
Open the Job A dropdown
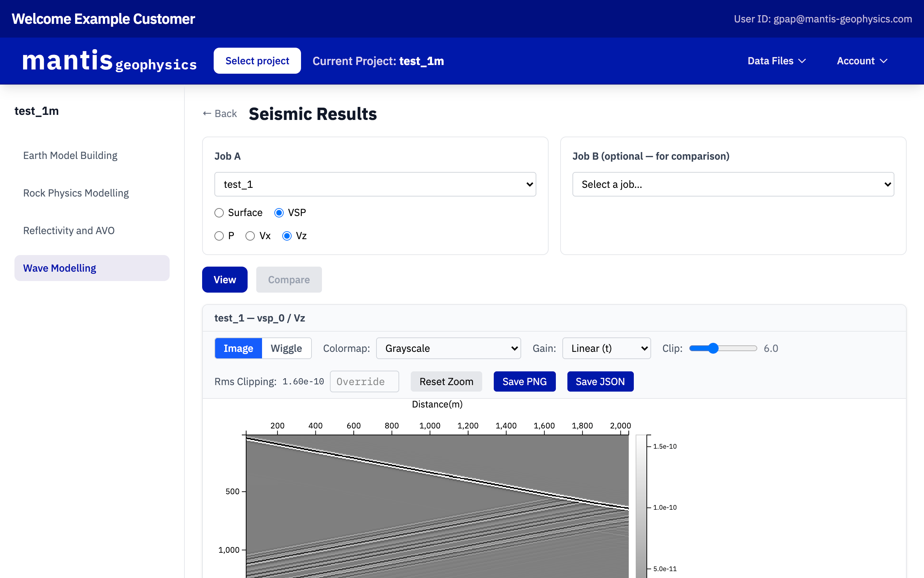tap(375, 184)
